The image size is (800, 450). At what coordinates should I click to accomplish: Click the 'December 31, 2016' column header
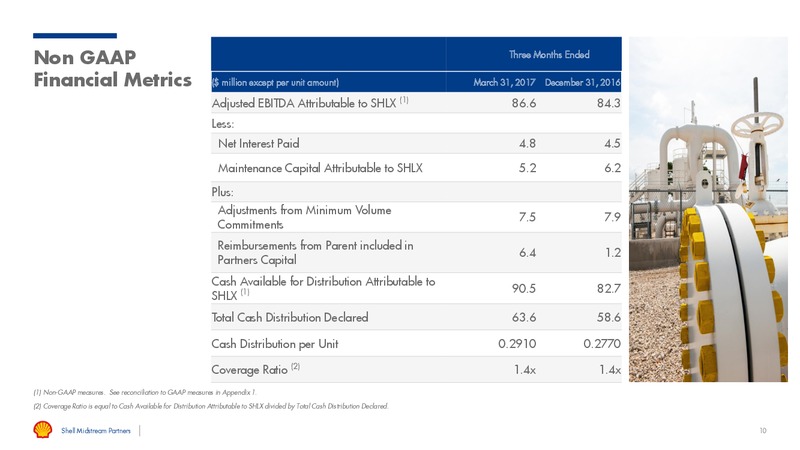tap(582, 82)
